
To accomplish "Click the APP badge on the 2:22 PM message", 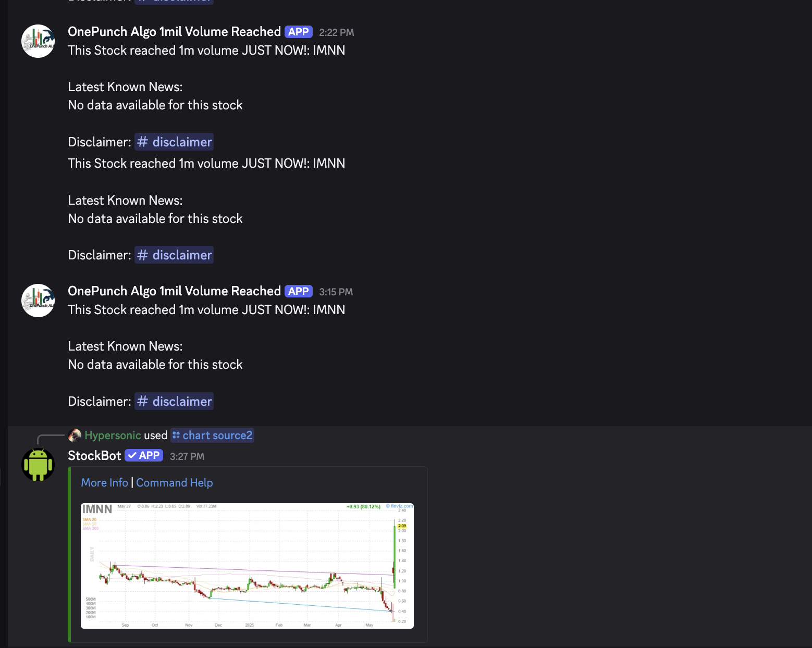I will click(x=299, y=32).
